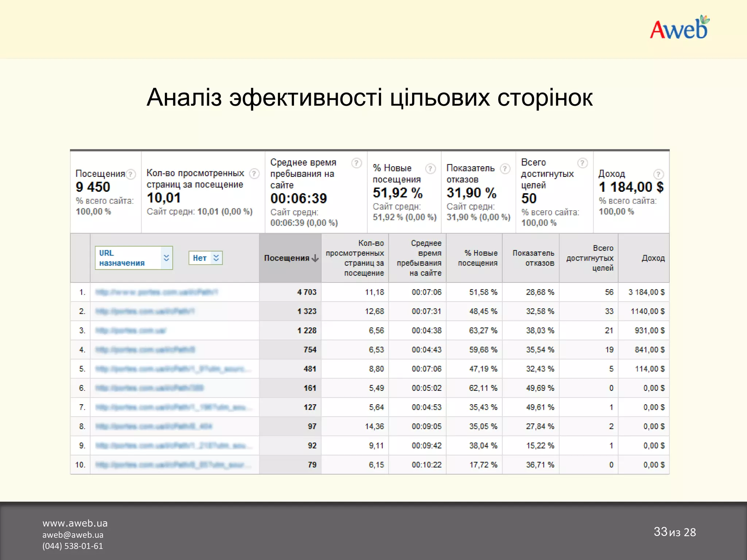Click summary average time 00:06:39
747x560 pixels.
click(x=299, y=199)
